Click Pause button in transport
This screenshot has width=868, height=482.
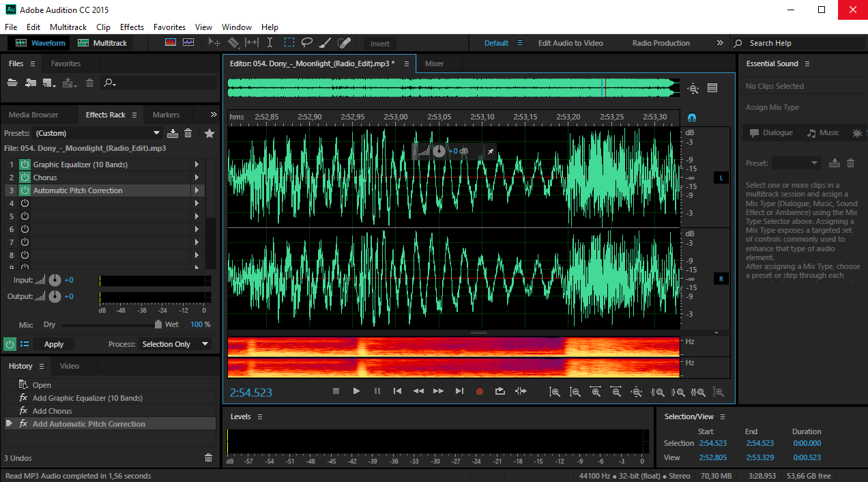(377, 391)
